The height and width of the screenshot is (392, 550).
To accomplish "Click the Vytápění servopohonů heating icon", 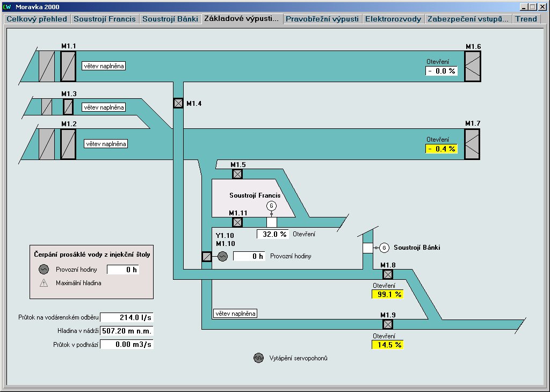I will pyautogui.click(x=258, y=358).
